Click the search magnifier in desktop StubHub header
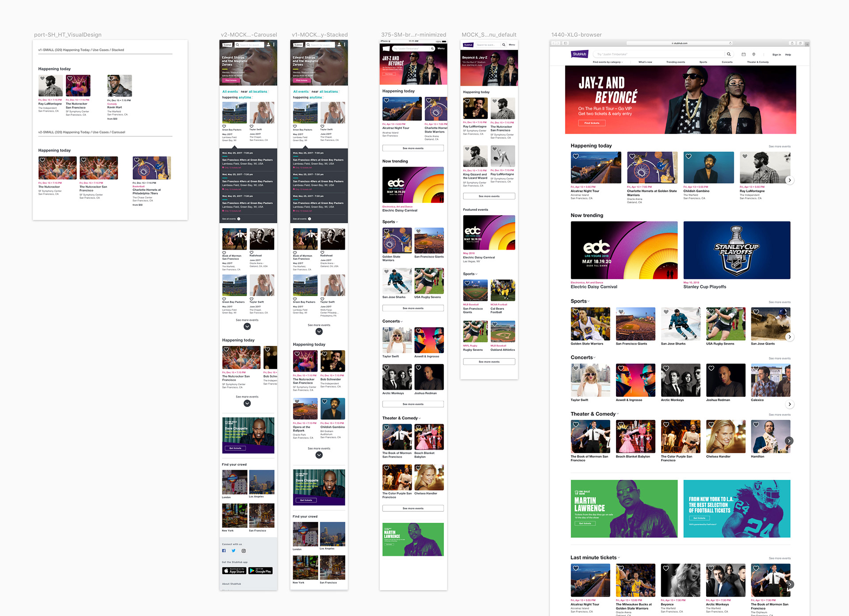Image resolution: width=849 pixels, height=616 pixels. coord(728,54)
